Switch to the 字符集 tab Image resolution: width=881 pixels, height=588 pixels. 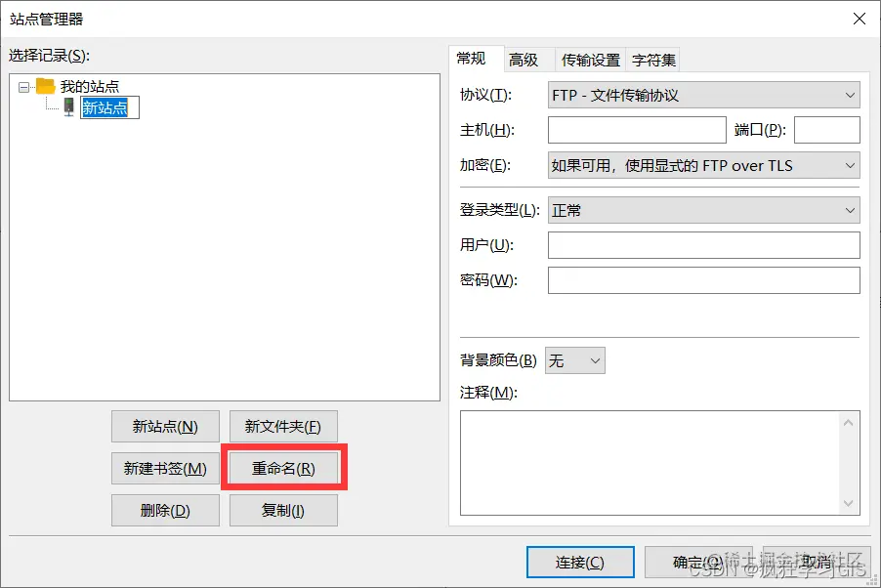point(653,61)
